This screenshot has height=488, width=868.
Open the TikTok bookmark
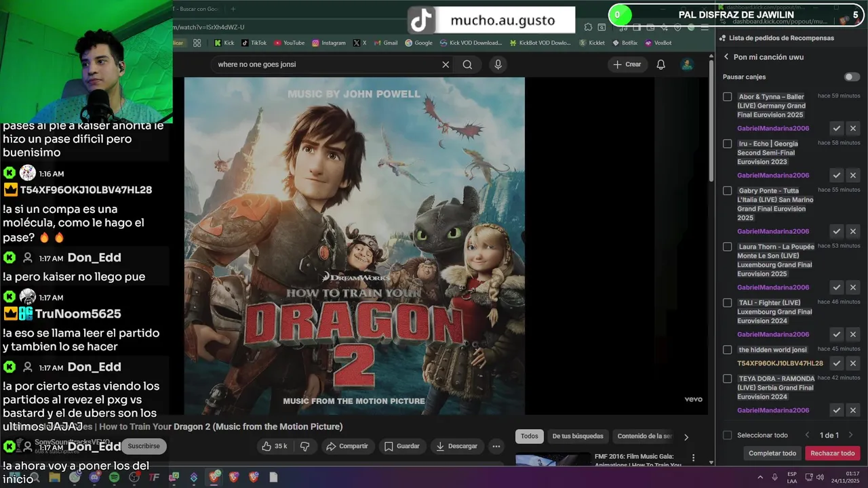254,43
